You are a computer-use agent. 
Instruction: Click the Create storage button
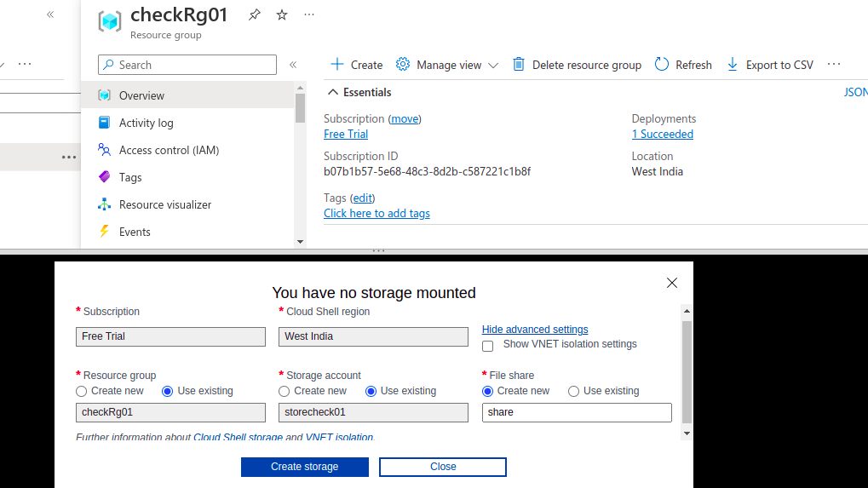[304, 467]
